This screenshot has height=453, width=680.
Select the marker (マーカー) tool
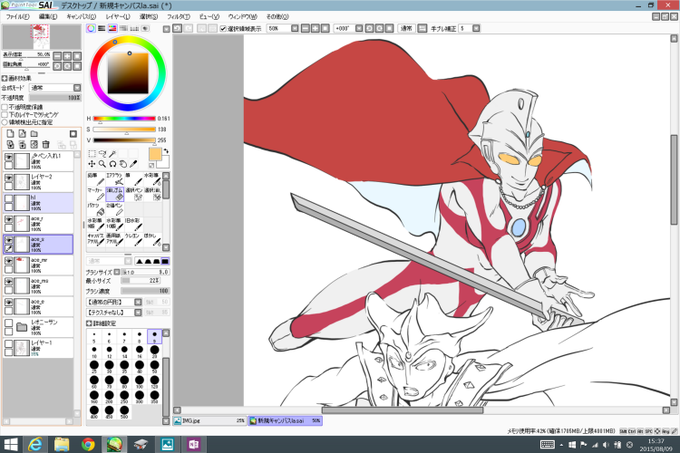[96, 194]
